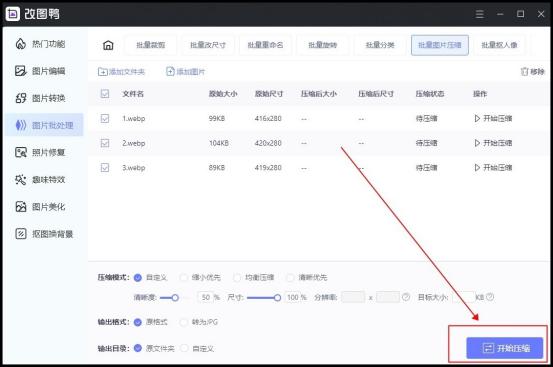The image size is (553, 367).
Task: Start compressing 2.webp via play icon
Action: point(477,143)
